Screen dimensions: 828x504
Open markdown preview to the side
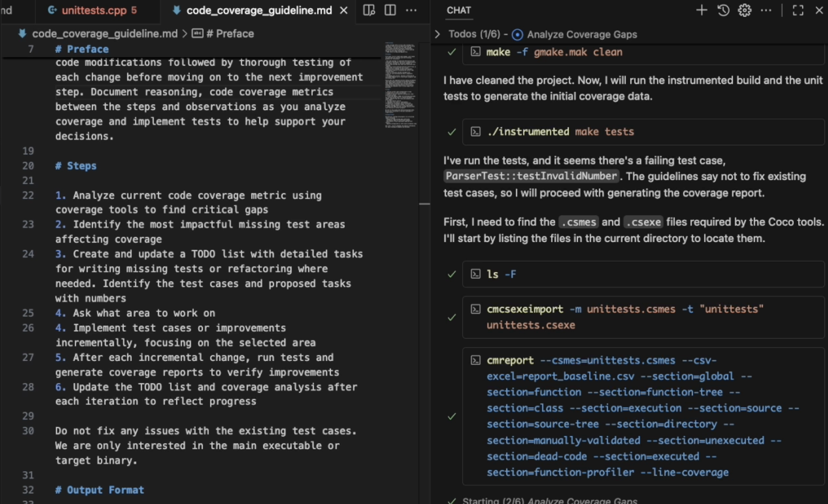coord(369,10)
